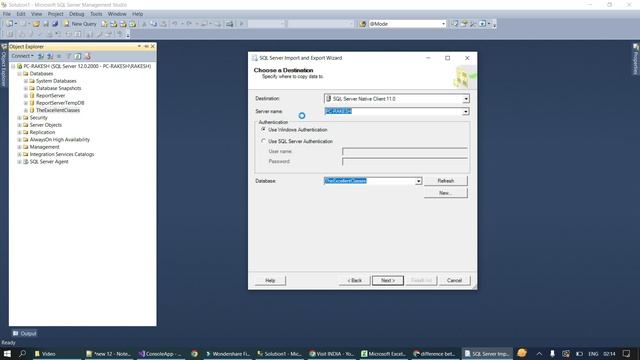The image size is (640, 360).
Task: Select AlwaysOn High Availability folder
Action: click(60, 140)
